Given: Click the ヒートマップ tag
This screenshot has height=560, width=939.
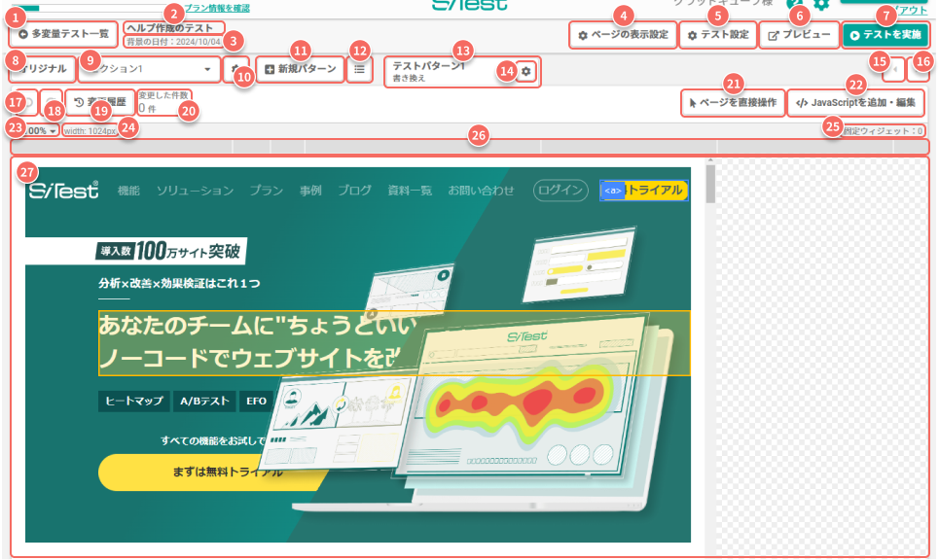Looking at the screenshot, I should point(134,402).
